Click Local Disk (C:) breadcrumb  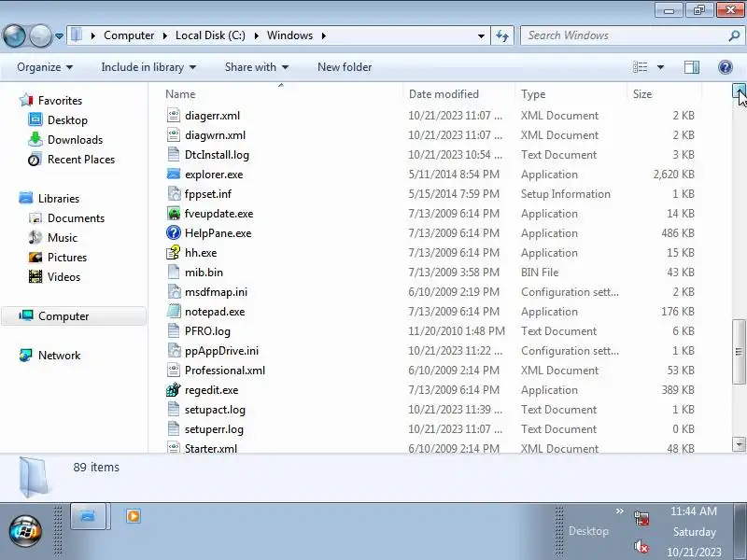pos(210,35)
